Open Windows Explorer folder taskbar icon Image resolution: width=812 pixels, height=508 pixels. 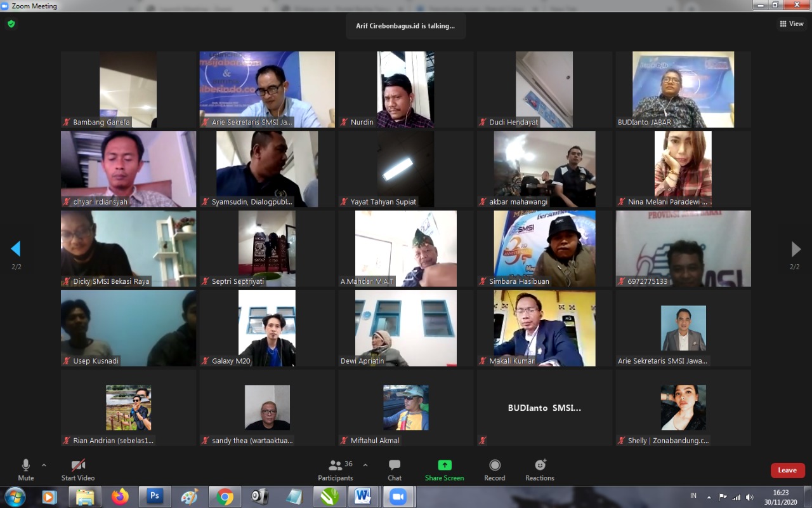(x=84, y=497)
